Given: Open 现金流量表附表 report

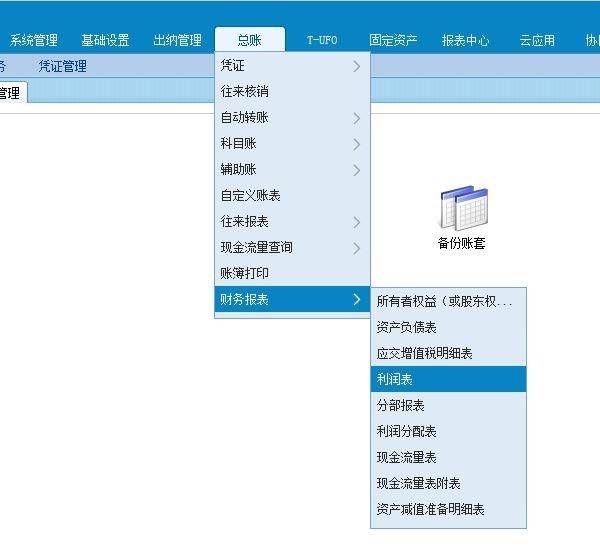Looking at the screenshot, I should coord(448,483).
